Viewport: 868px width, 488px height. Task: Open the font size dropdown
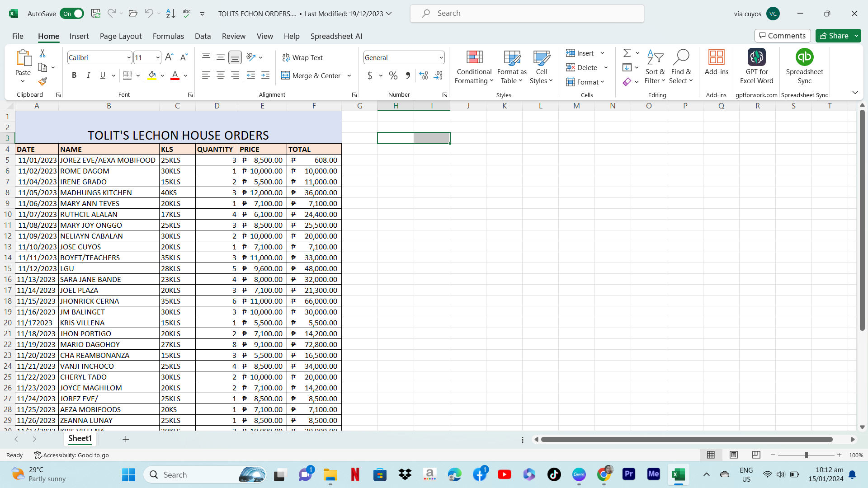coord(157,58)
